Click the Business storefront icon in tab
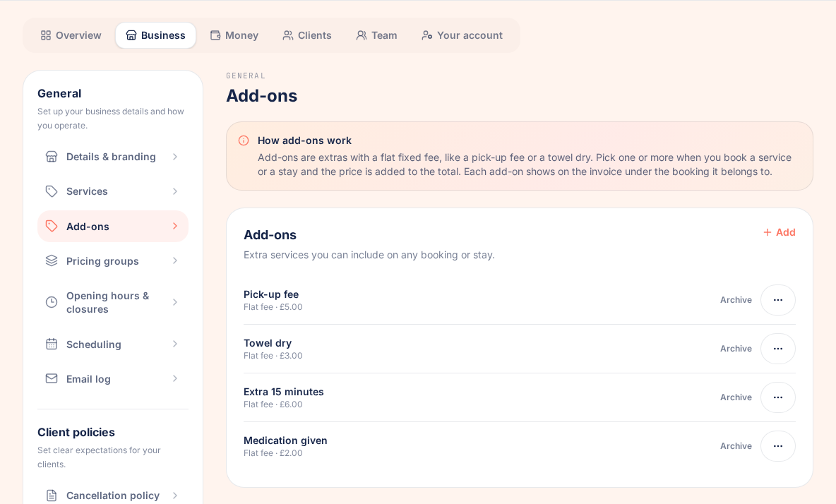Image resolution: width=836 pixels, height=504 pixels. [131, 35]
